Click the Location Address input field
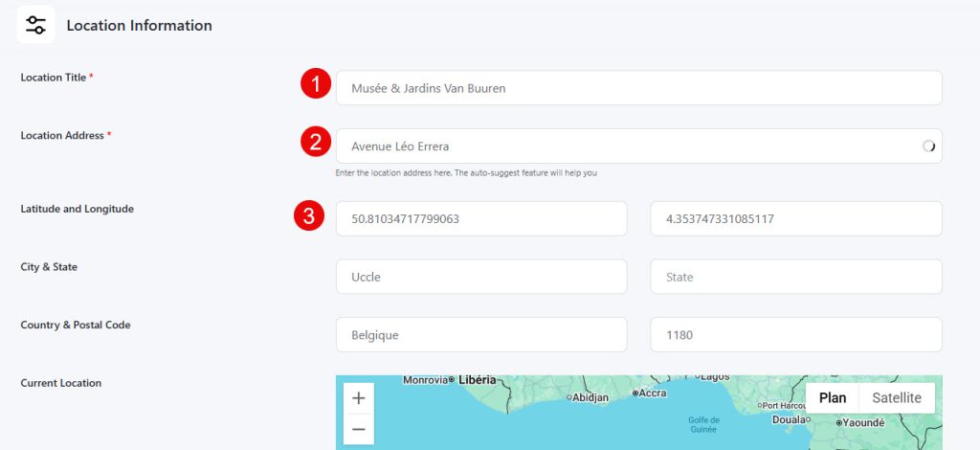 (627, 146)
